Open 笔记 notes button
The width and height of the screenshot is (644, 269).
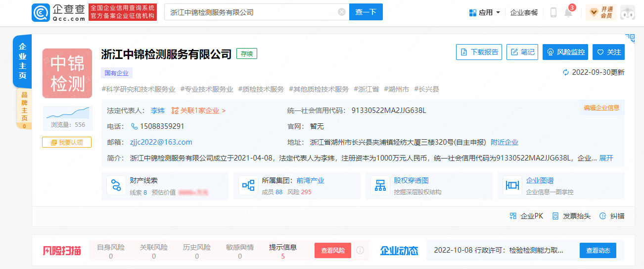tap(522, 52)
